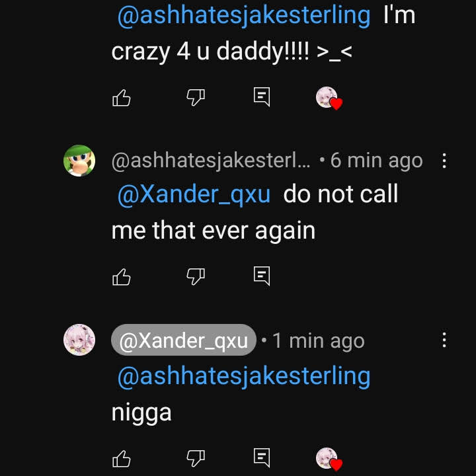
Task: Follow the blue @Xander_qxu mention link
Action: pyautogui.click(x=194, y=195)
